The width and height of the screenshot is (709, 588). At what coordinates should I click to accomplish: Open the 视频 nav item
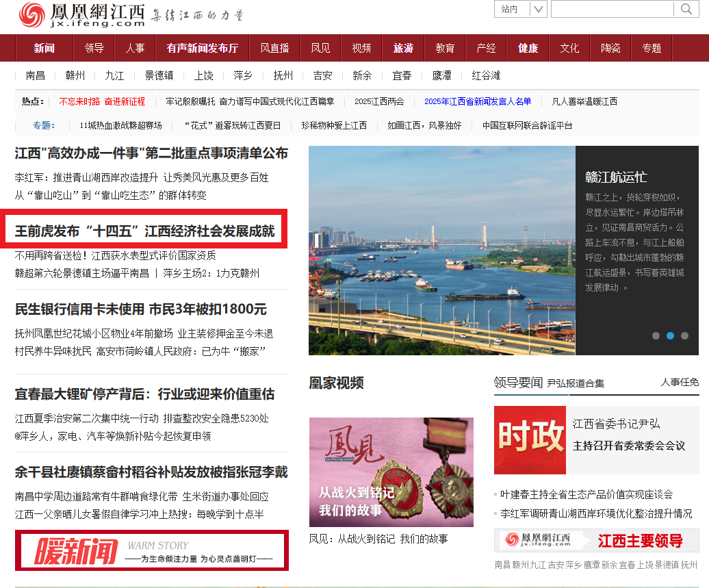[361, 48]
